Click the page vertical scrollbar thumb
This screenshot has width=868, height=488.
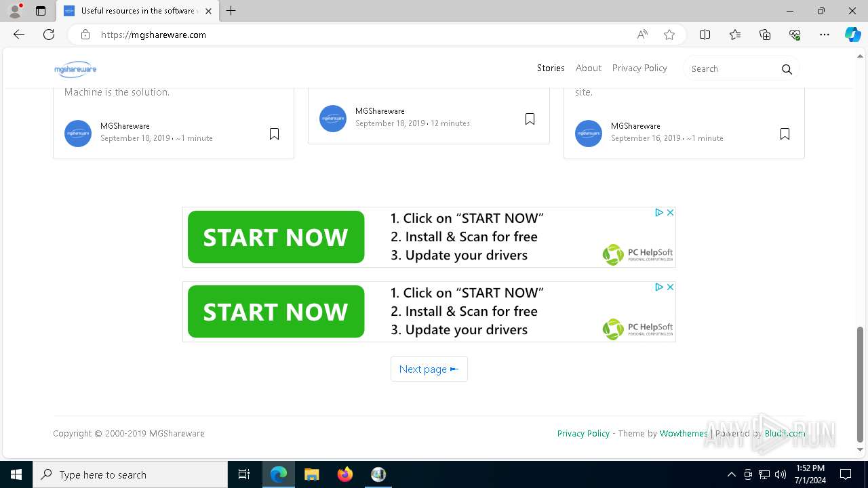tap(861, 384)
